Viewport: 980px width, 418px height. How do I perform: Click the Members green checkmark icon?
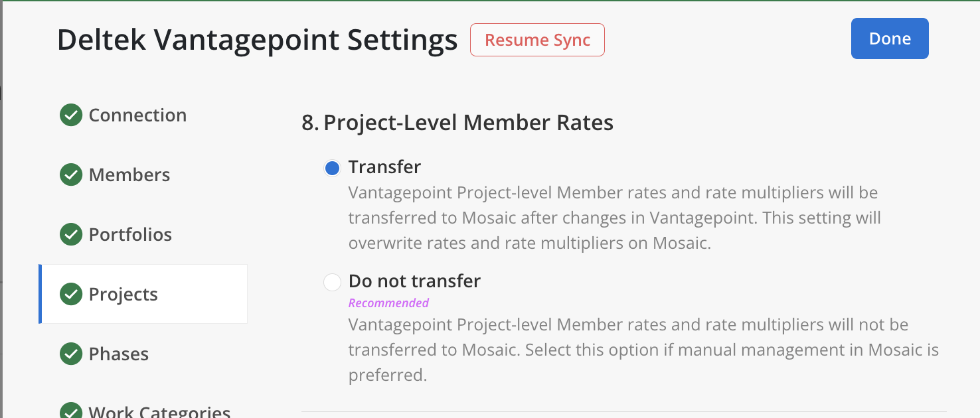click(71, 175)
